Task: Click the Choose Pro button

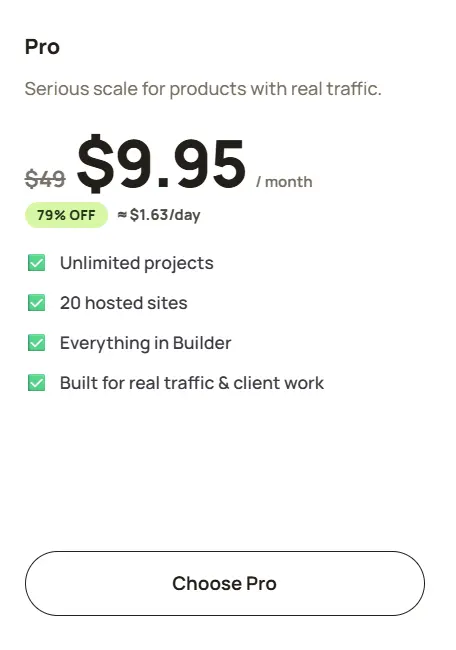Action: (225, 583)
